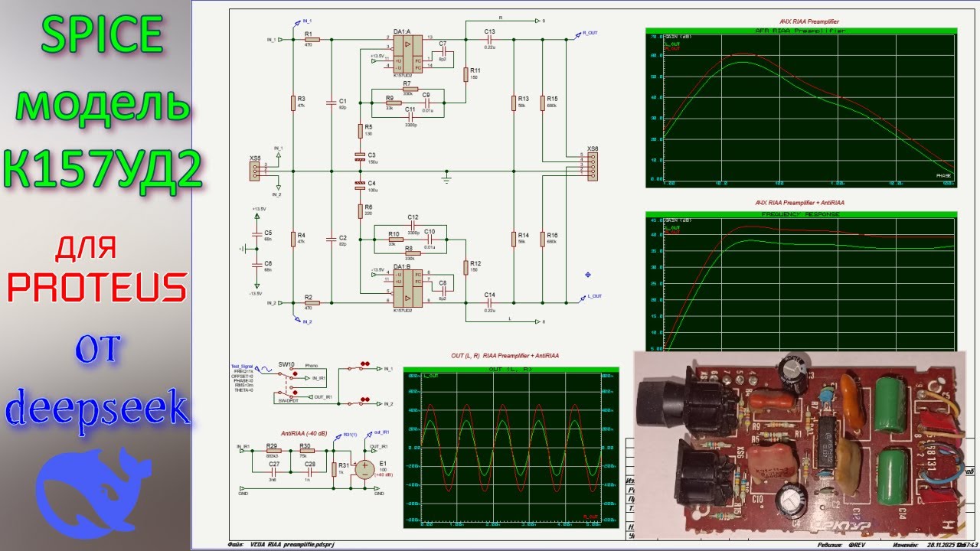Select resistor R11 150
The width and height of the screenshot is (980, 551).
tap(465, 74)
